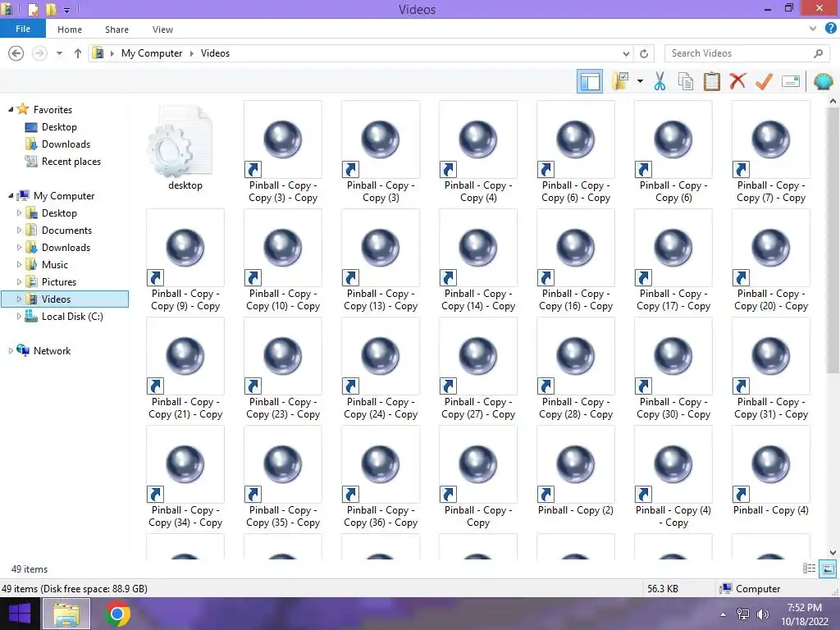
Task: Click Videos in the address breadcrumb
Action: point(215,53)
